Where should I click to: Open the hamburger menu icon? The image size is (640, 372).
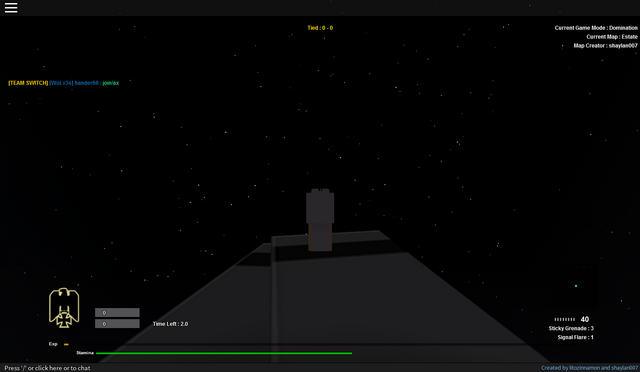point(11,8)
